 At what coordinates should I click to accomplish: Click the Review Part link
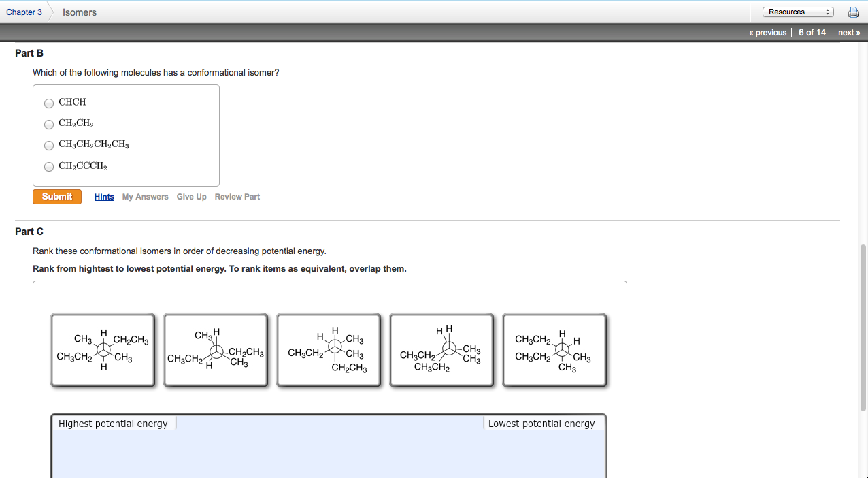(x=237, y=197)
